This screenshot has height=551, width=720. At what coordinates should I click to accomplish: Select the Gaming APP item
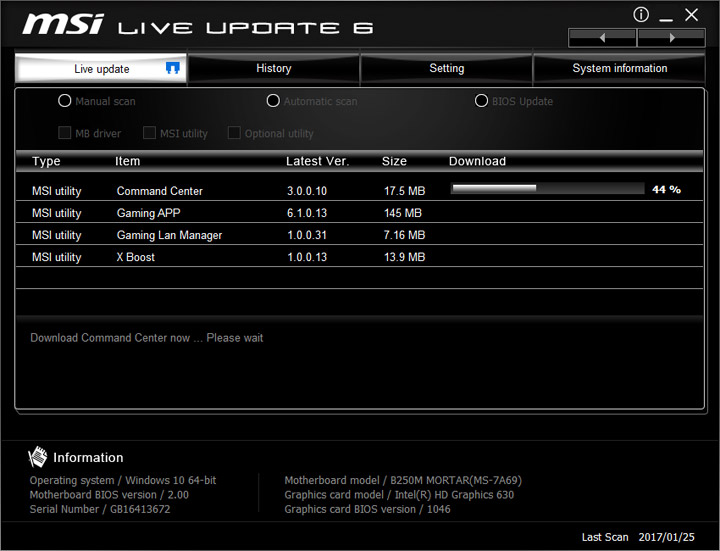[149, 213]
